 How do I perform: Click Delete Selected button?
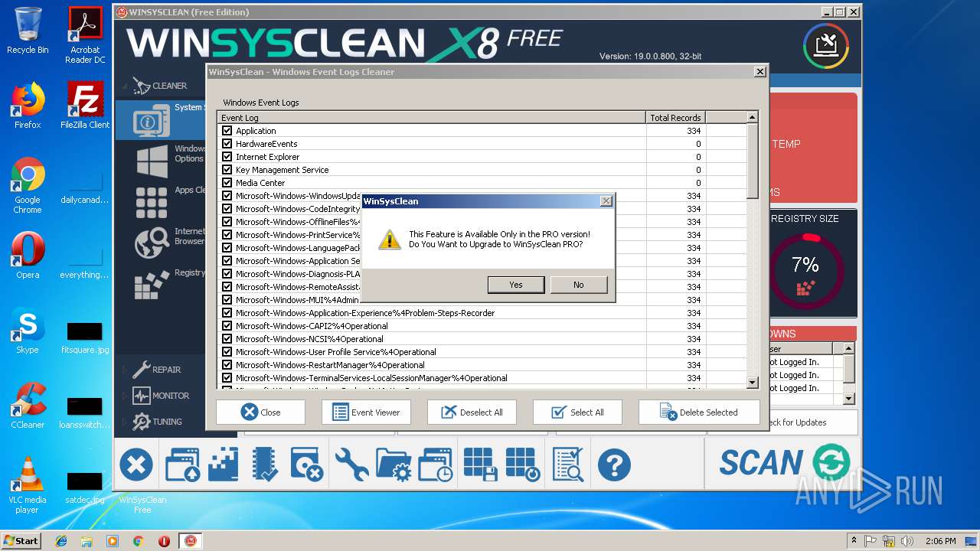click(699, 412)
